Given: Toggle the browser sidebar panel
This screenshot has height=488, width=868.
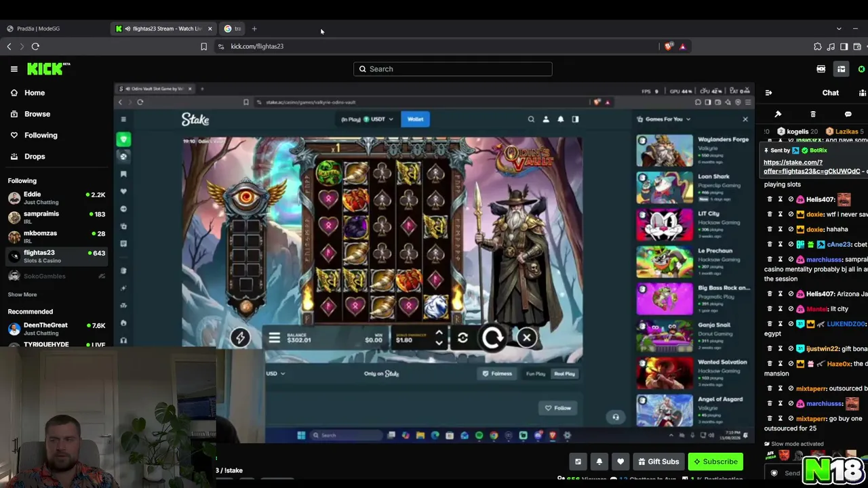Looking at the screenshot, I should (x=844, y=46).
